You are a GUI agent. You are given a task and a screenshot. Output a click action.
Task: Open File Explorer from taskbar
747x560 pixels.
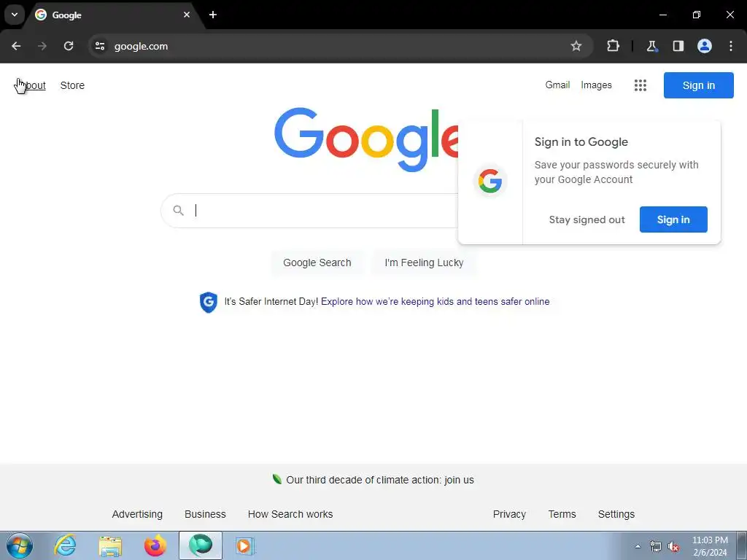(x=110, y=545)
